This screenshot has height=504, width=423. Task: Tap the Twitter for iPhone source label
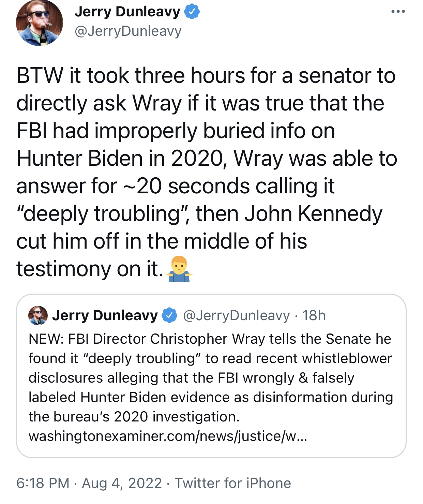233,483
